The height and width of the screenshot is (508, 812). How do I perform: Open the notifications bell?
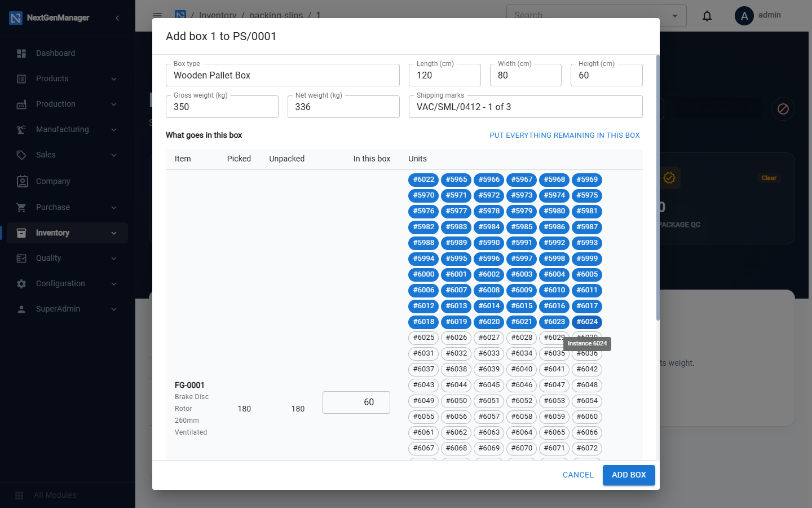(x=707, y=16)
